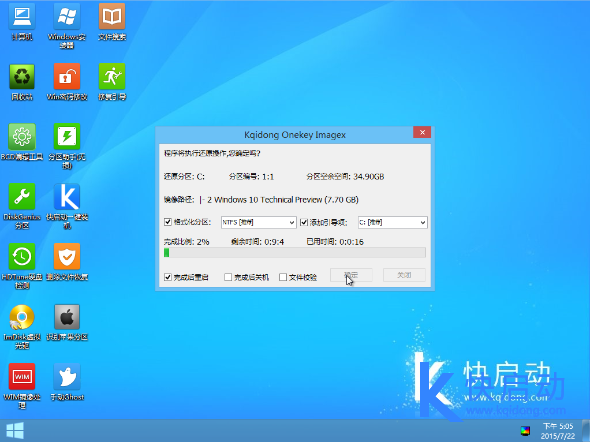Screen dimensions: 590x442
Task: Click the 完成比例 2% completion text
Action: [x=187, y=242]
